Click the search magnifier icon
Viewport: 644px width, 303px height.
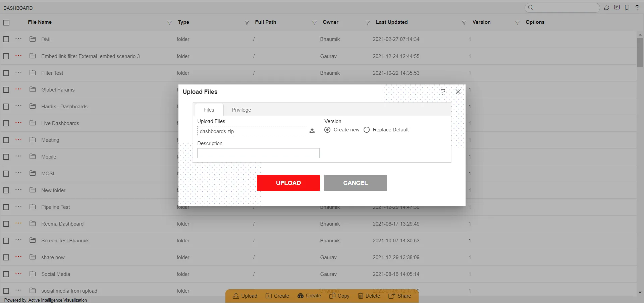tap(530, 7)
